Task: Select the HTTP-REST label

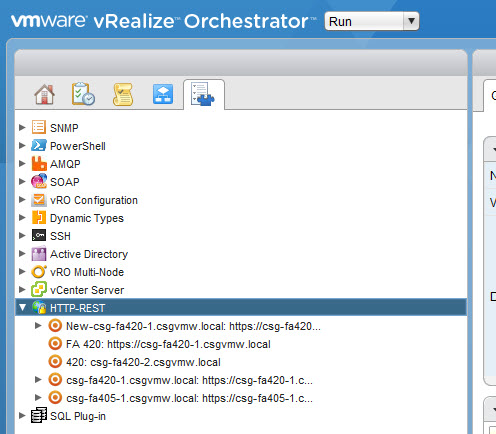Action: coord(77,308)
